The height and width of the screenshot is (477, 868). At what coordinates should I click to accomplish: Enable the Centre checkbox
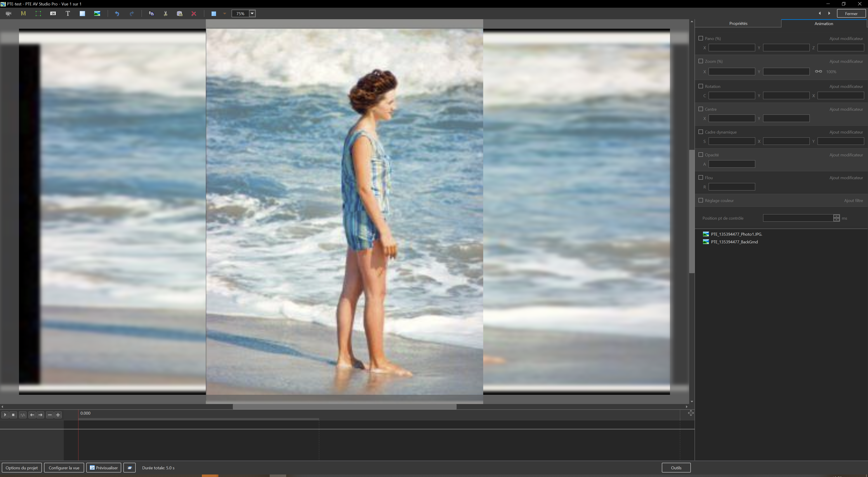click(701, 109)
